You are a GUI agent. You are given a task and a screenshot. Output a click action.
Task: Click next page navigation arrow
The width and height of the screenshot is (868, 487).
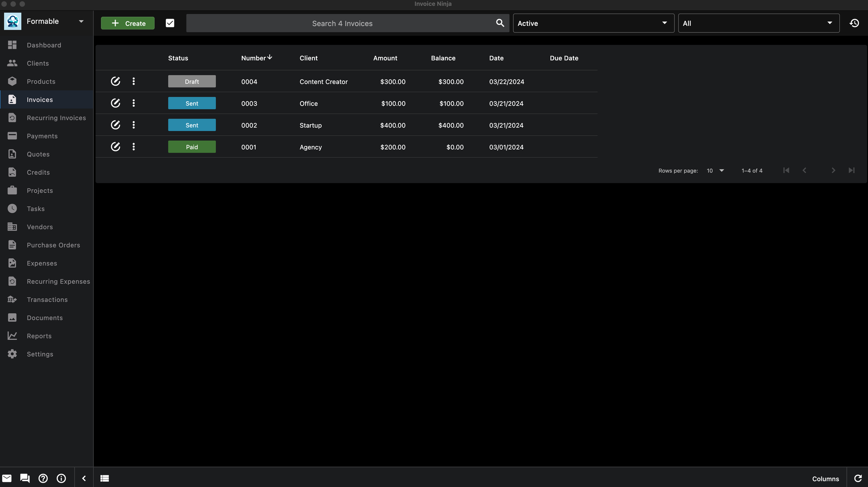pyautogui.click(x=833, y=170)
